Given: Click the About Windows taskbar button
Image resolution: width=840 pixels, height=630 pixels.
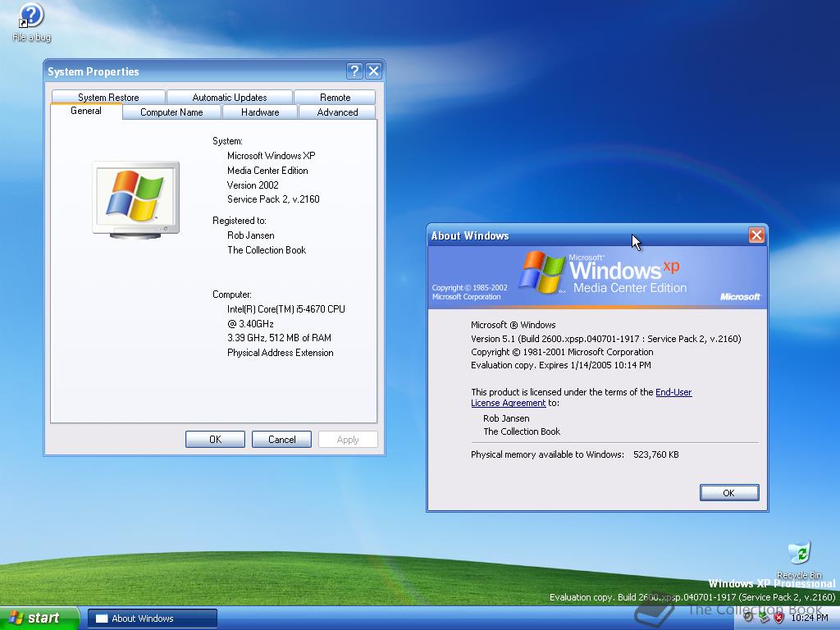Looking at the screenshot, I should point(152,619).
